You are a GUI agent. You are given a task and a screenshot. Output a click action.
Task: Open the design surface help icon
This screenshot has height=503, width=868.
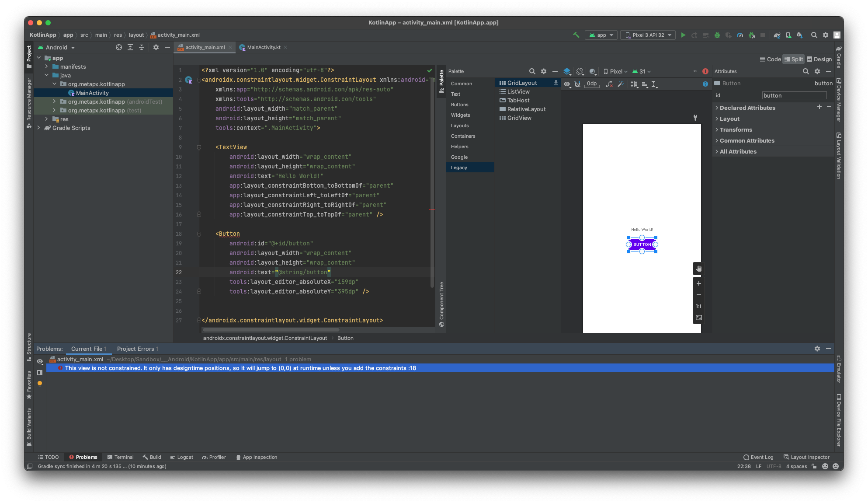click(x=705, y=84)
